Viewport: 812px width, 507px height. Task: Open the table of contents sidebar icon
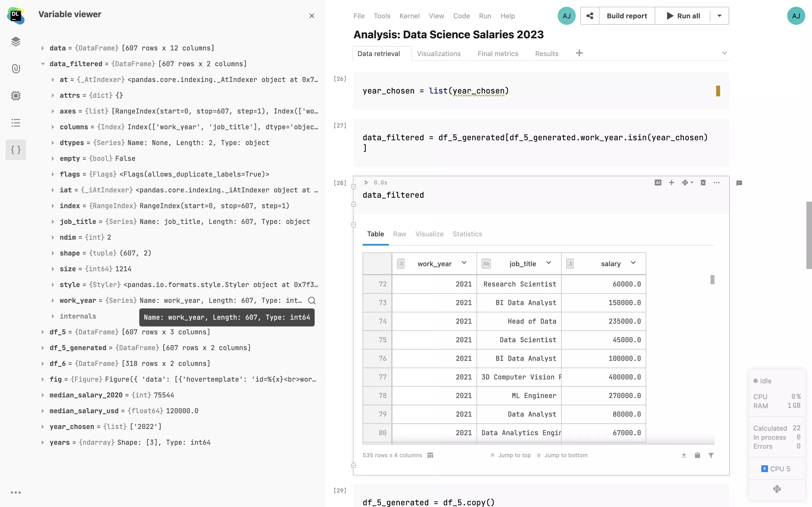coord(16,123)
